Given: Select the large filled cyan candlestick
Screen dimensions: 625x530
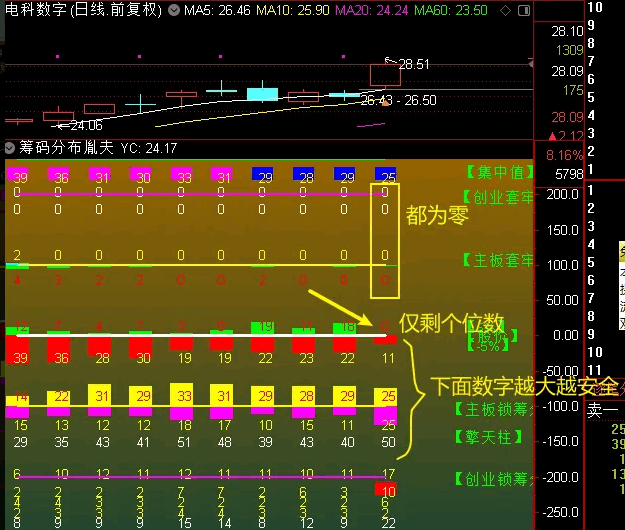Looking at the screenshot, I should (262, 94).
